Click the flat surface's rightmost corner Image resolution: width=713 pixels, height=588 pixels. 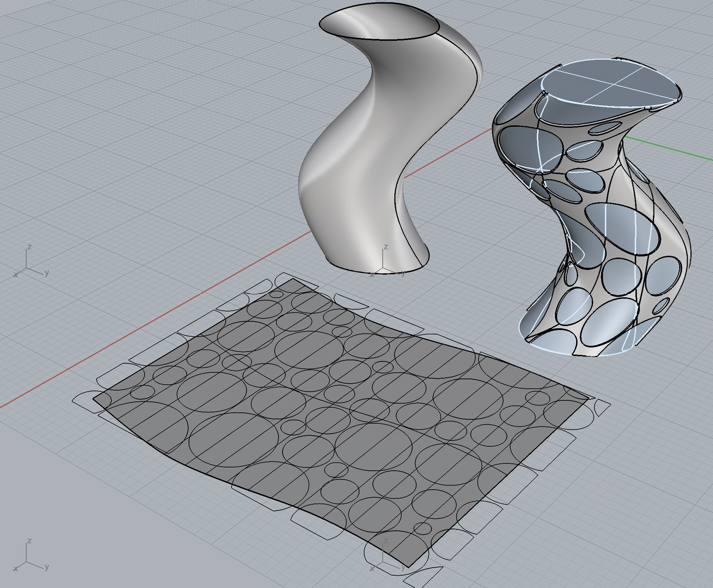pos(589,398)
